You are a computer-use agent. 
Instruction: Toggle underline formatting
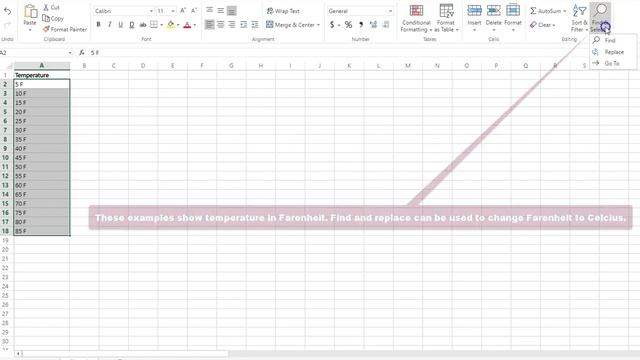[120, 25]
